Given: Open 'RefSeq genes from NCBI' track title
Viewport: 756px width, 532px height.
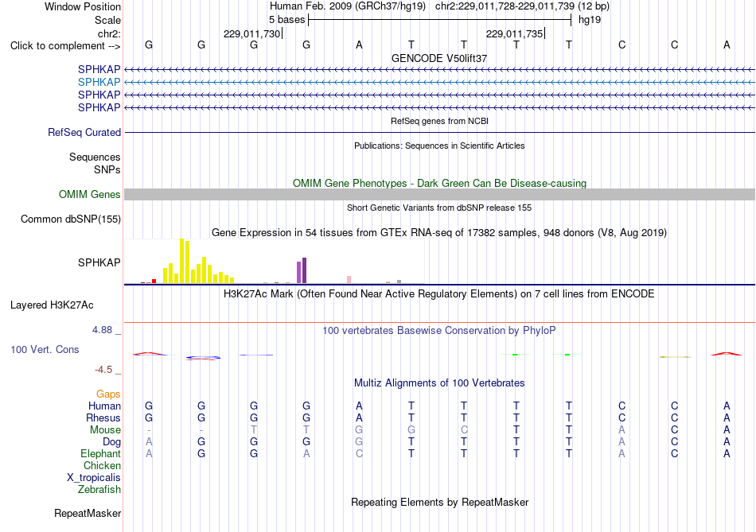Looking at the screenshot, I should point(439,121).
